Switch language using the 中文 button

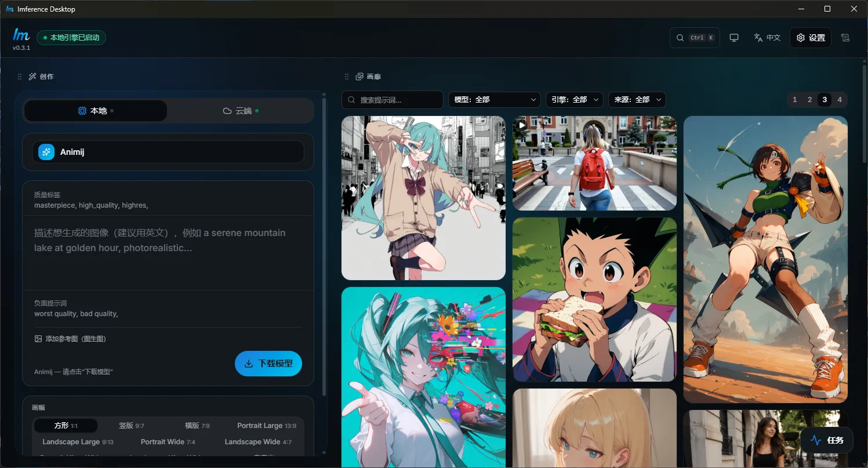(x=767, y=38)
